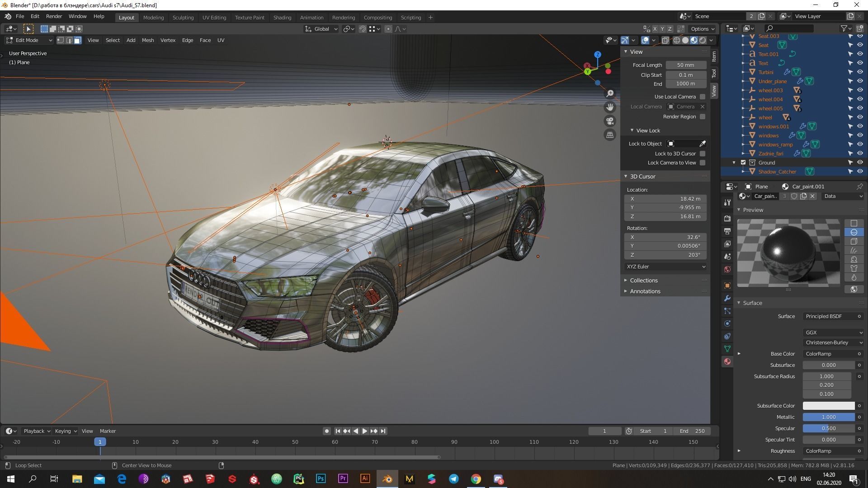Hide Shadow_Catcher with its eye icon
868x488 pixels.
click(x=860, y=172)
